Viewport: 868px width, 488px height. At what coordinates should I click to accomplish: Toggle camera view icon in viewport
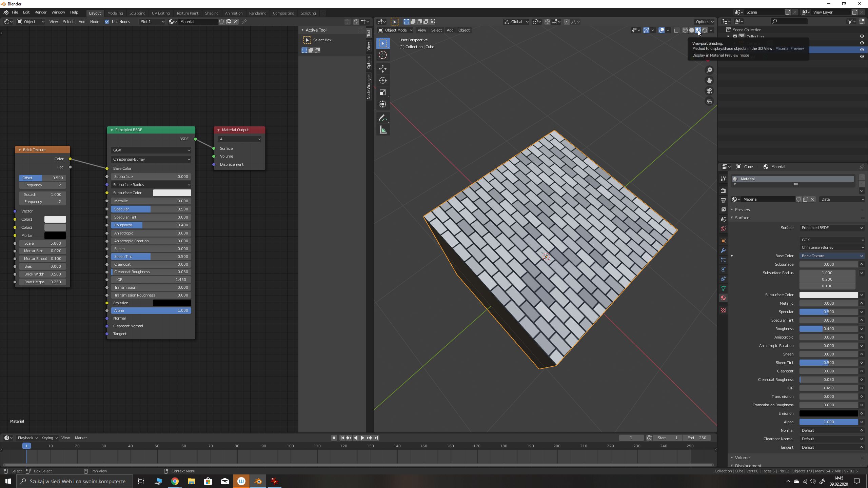pos(709,91)
